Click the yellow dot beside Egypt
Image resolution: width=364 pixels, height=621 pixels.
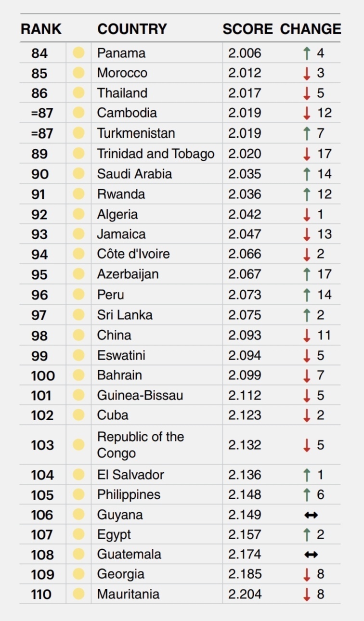tap(78, 535)
